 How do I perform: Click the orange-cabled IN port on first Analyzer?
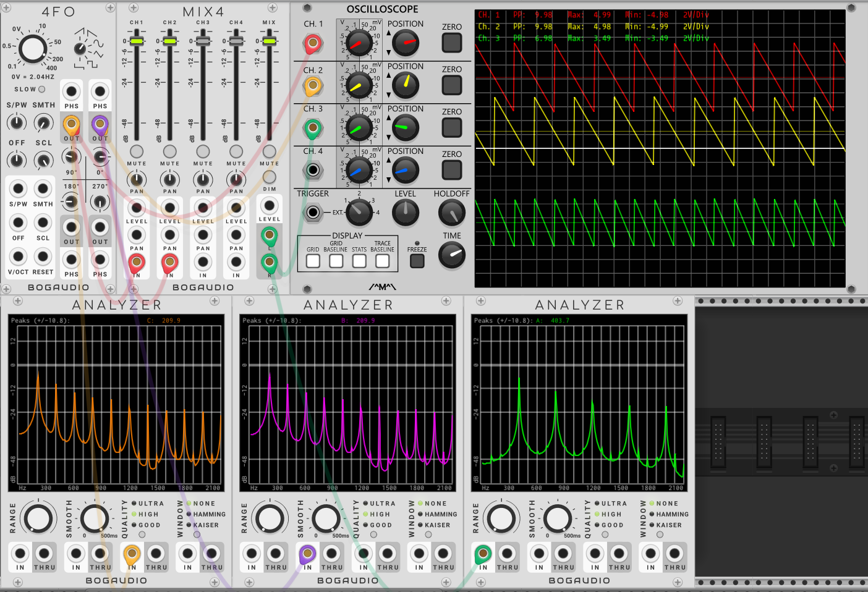[132, 553]
